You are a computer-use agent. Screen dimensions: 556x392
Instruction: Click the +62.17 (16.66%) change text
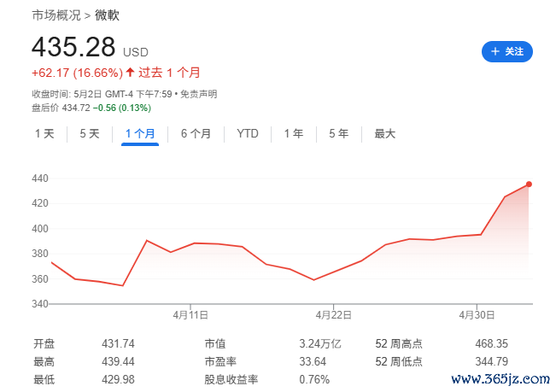[77, 73]
